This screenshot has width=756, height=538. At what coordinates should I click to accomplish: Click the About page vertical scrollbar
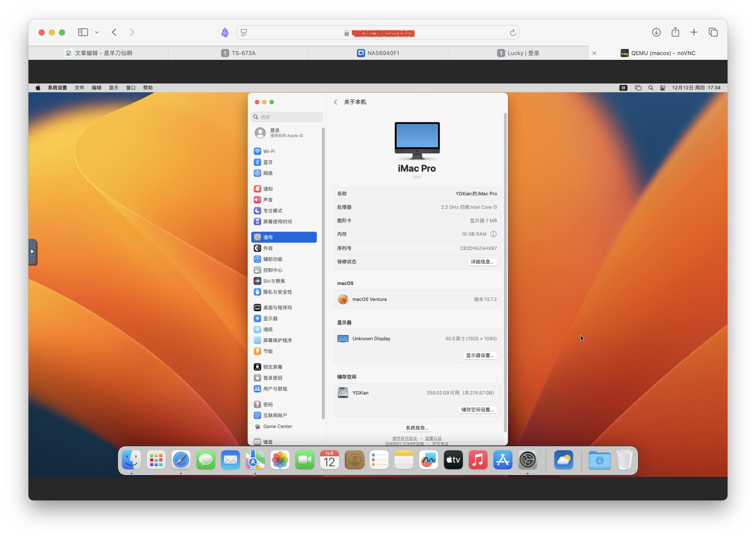coord(505,272)
